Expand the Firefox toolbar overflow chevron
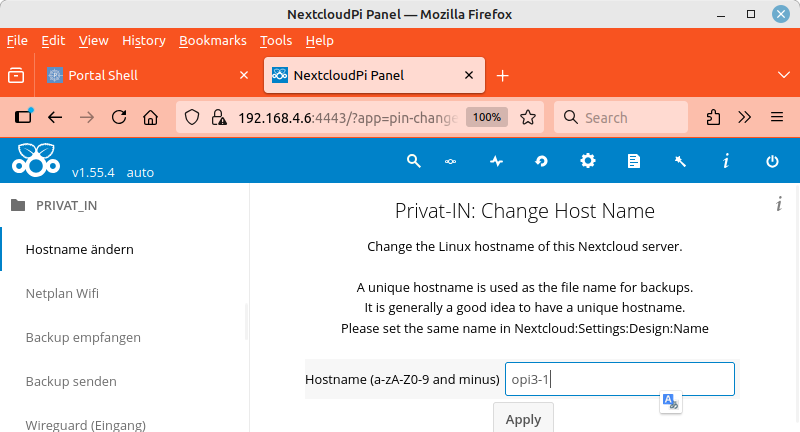Screen dimensions: 800x432 [745, 117]
